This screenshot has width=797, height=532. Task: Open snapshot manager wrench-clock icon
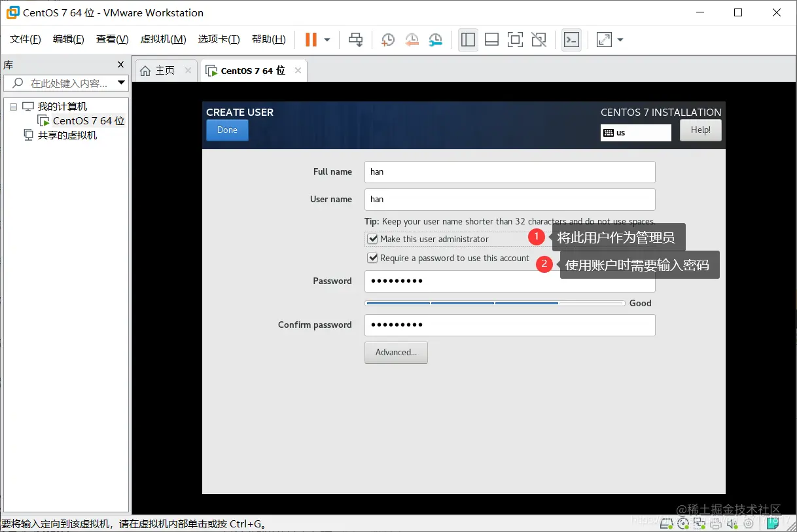pos(436,40)
